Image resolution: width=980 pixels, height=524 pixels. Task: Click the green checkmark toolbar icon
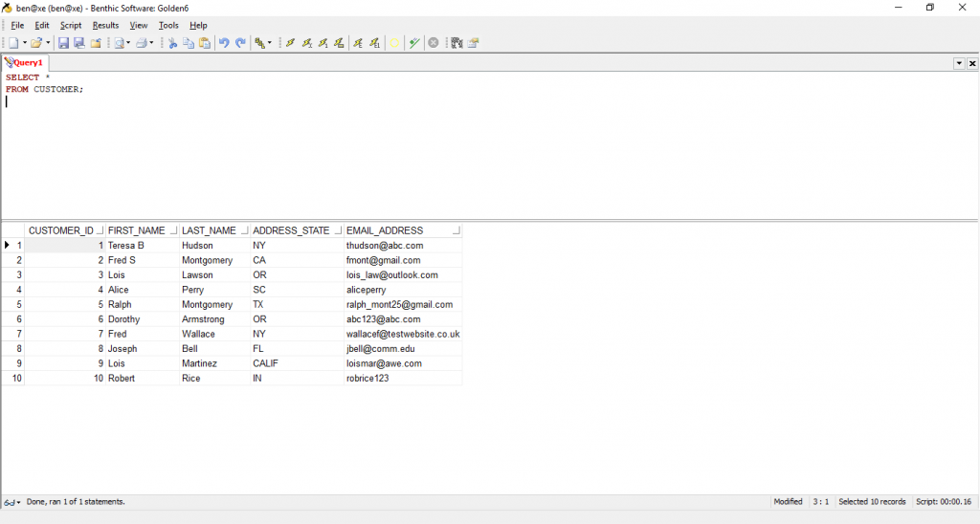pos(414,43)
